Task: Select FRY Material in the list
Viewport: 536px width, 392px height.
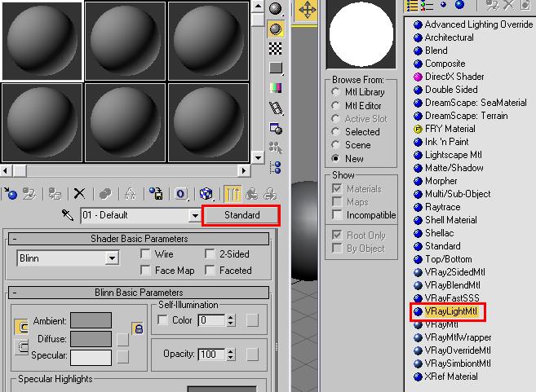Action: tap(445, 129)
